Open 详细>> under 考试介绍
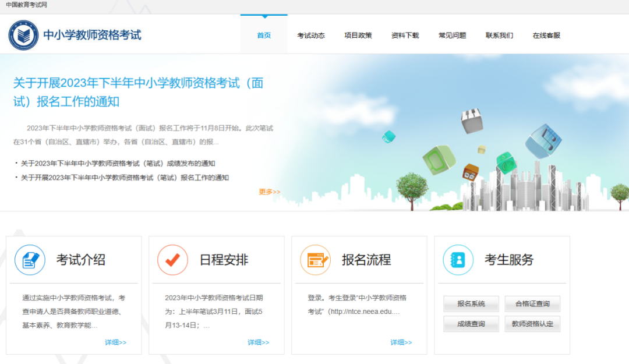The image size is (629, 364). pos(115,342)
